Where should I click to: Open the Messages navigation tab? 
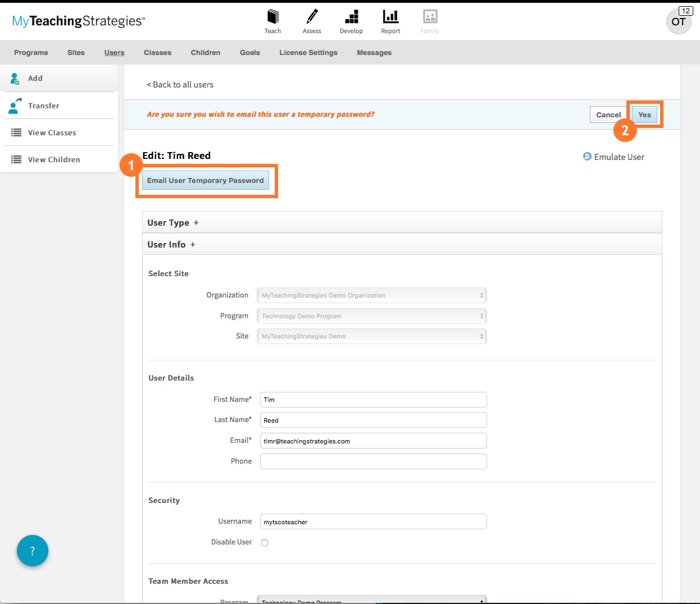(x=374, y=52)
